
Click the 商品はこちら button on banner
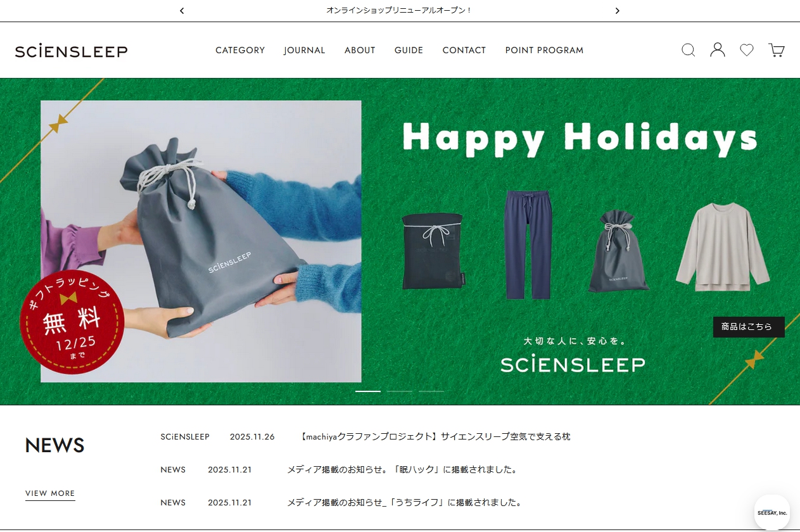tap(749, 327)
